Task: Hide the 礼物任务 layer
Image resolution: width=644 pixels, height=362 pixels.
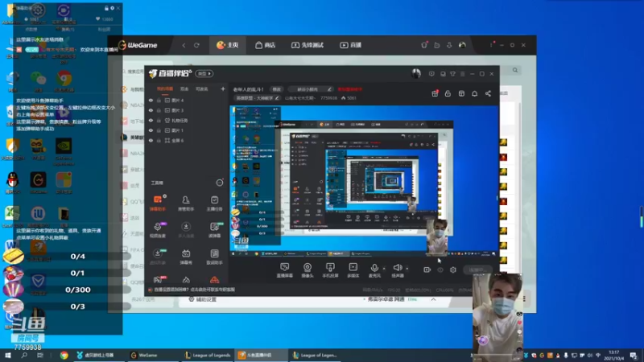Action: 151,120
